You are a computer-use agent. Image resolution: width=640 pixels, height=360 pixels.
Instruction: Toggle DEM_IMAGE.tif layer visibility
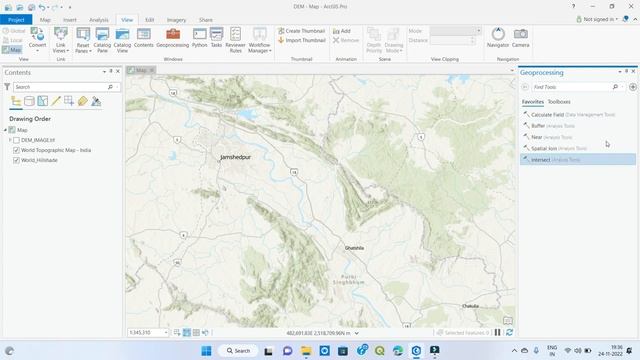[16, 140]
